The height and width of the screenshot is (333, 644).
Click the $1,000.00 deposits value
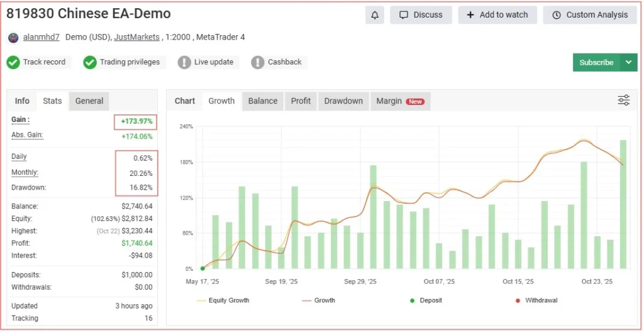(136, 275)
